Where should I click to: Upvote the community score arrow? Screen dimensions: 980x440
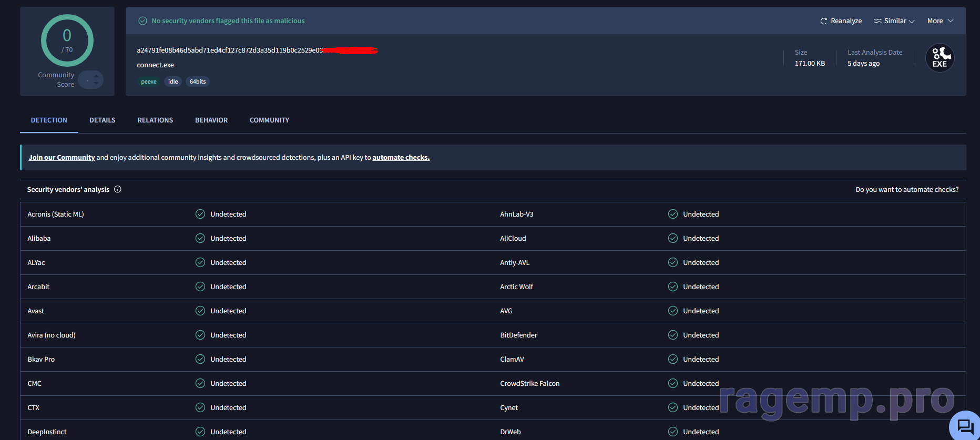96,76
